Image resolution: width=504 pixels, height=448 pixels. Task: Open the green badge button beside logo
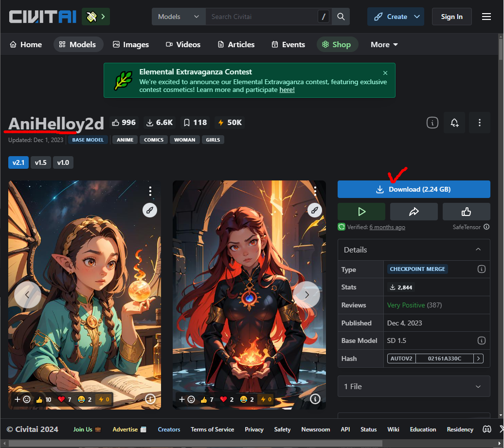click(x=96, y=17)
